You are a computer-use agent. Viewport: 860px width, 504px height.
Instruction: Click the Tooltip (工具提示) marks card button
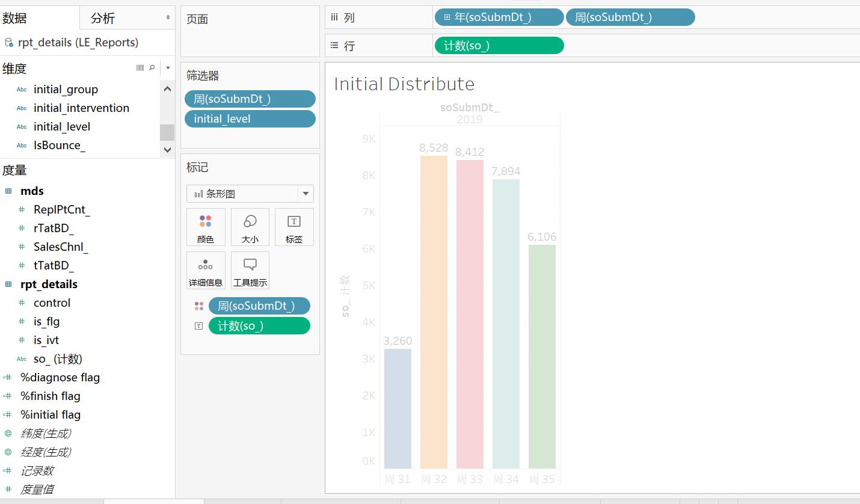pos(250,270)
